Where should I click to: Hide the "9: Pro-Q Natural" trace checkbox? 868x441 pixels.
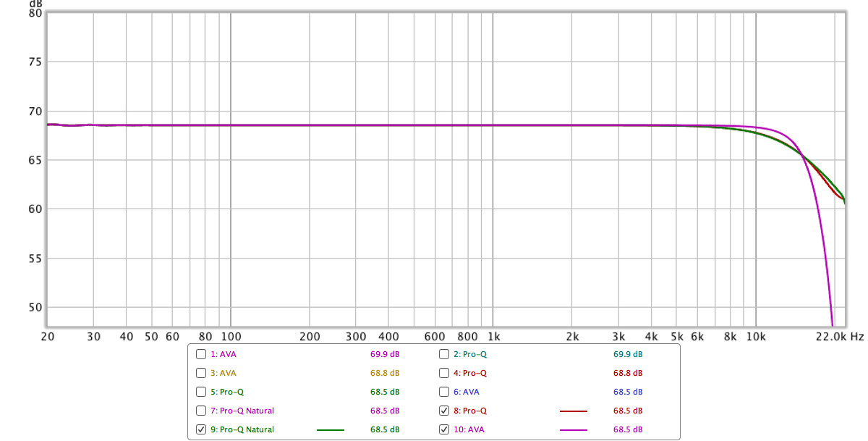coord(201,430)
